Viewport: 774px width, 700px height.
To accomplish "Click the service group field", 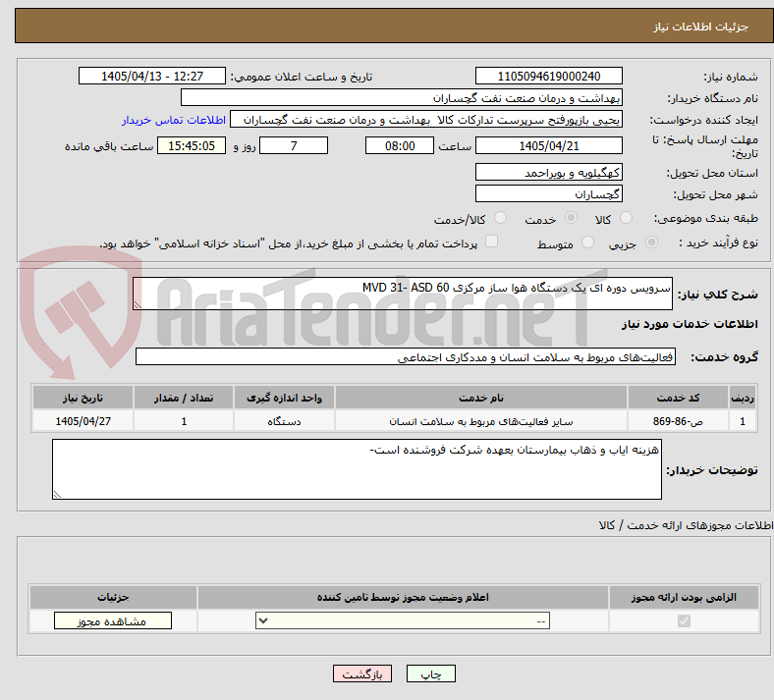I will (x=406, y=356).
